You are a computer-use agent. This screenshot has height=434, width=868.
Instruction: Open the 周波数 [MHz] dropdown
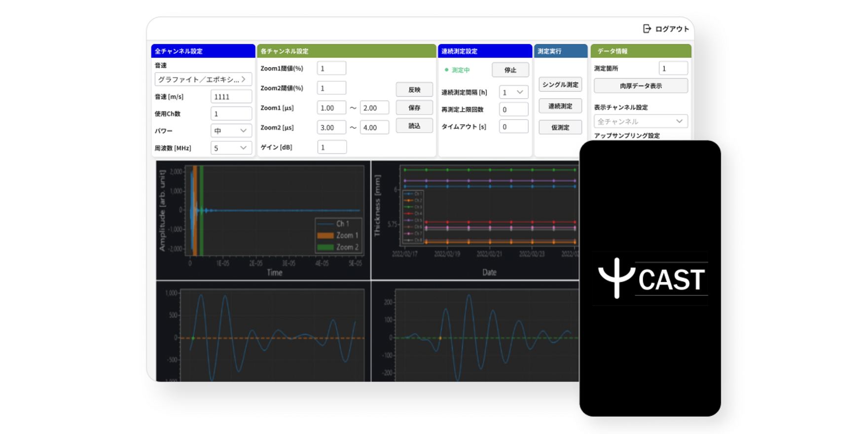click(231, 148)
